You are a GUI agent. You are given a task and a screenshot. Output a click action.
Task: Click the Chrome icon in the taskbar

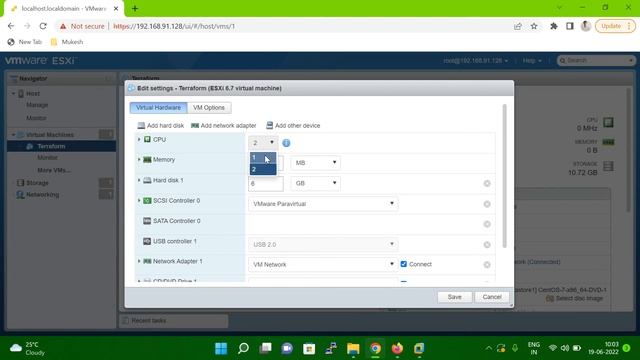pyautogui.click(x=376, y=349)
